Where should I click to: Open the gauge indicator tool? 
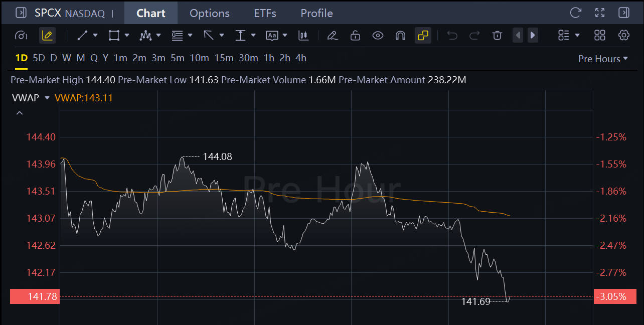(x=21, y=35)
